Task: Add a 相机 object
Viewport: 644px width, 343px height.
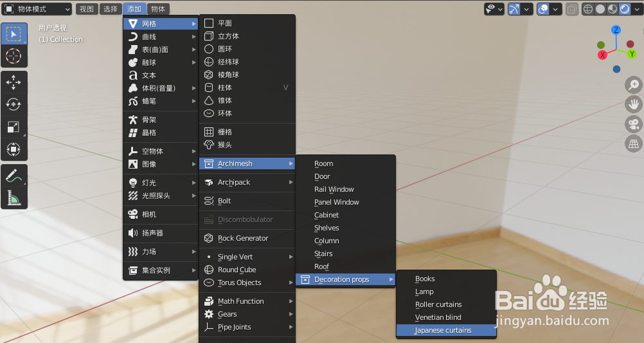Action: coord(161,214)
